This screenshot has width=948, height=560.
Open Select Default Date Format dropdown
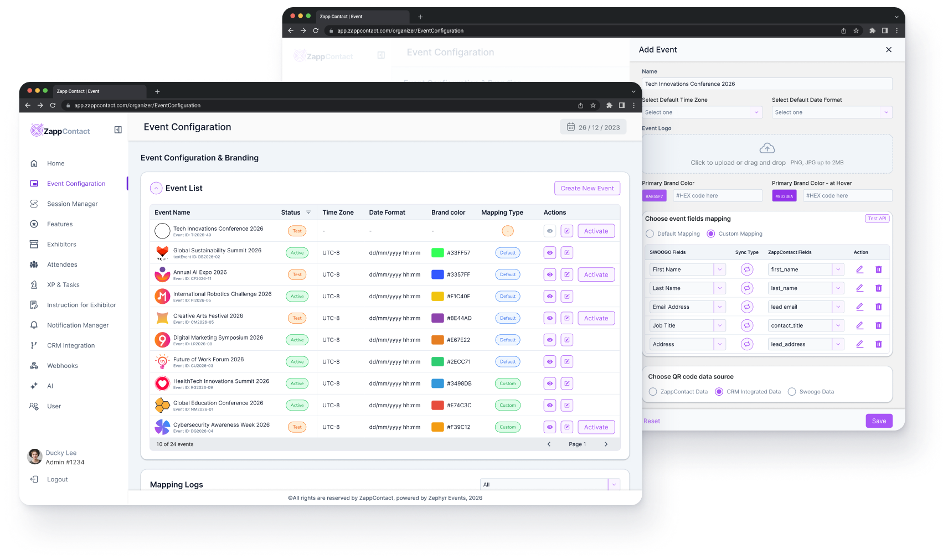click(x=832, y=112)
